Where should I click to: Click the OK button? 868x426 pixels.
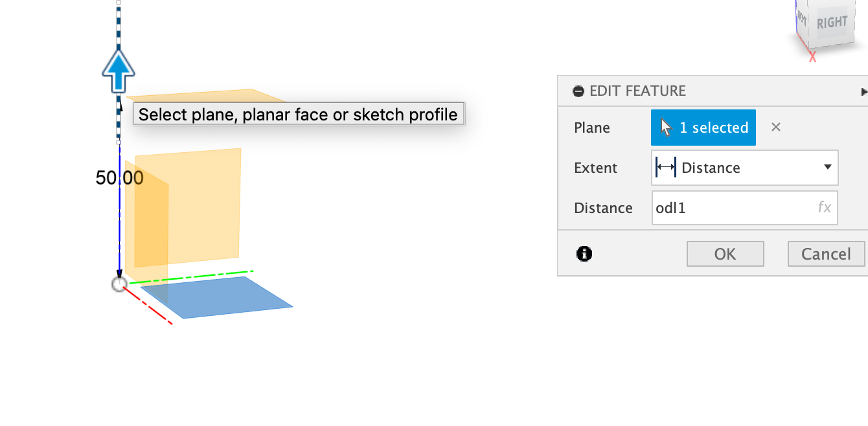tap(725, 254)
